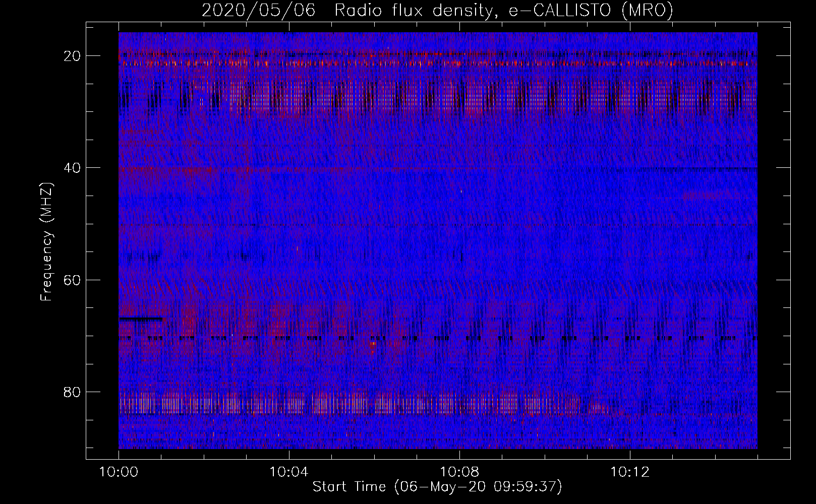
Task: Click the '20' frequency tick label
Action: [73, 55]
